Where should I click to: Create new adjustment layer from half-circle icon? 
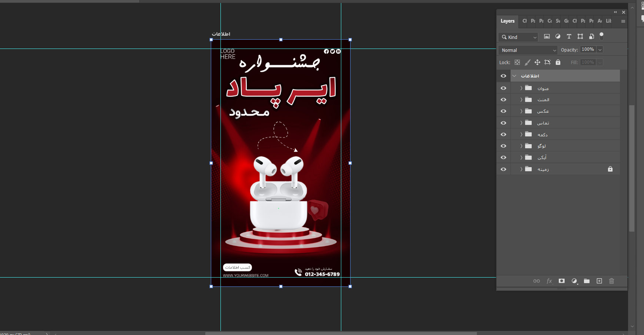coord(574,281)
